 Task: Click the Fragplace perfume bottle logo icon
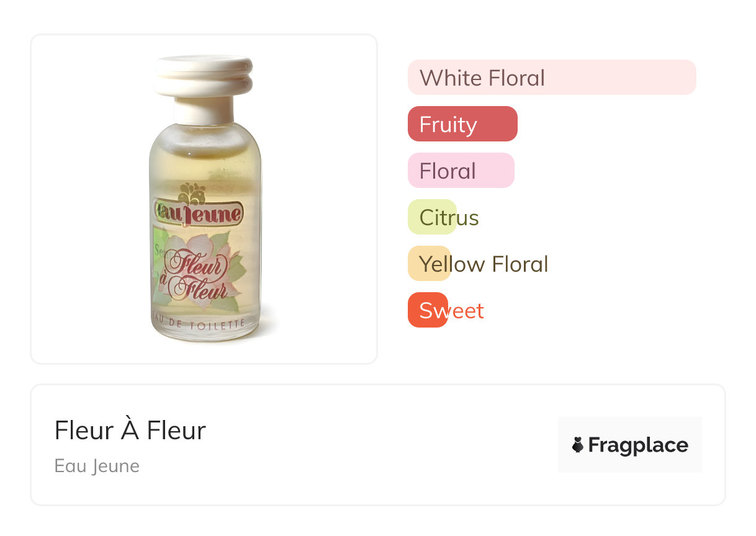pyautogui.click(x=578, y=445)
